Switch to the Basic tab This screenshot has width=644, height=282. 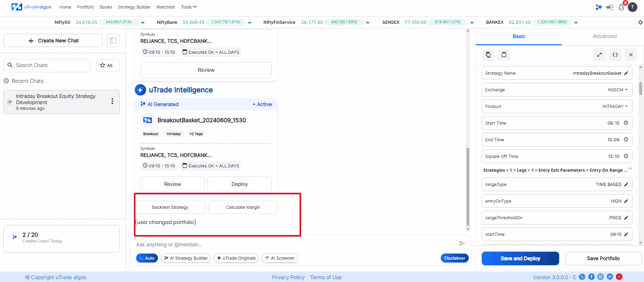[x=519, y=37]
